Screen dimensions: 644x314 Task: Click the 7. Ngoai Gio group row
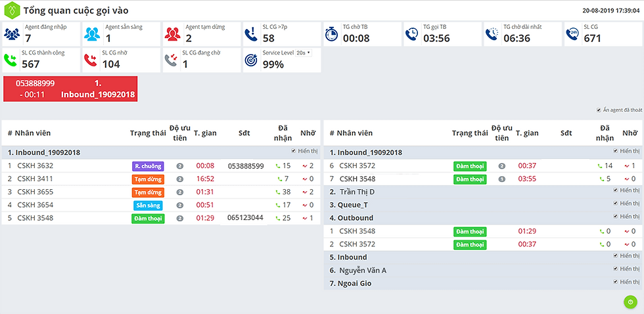482,283
